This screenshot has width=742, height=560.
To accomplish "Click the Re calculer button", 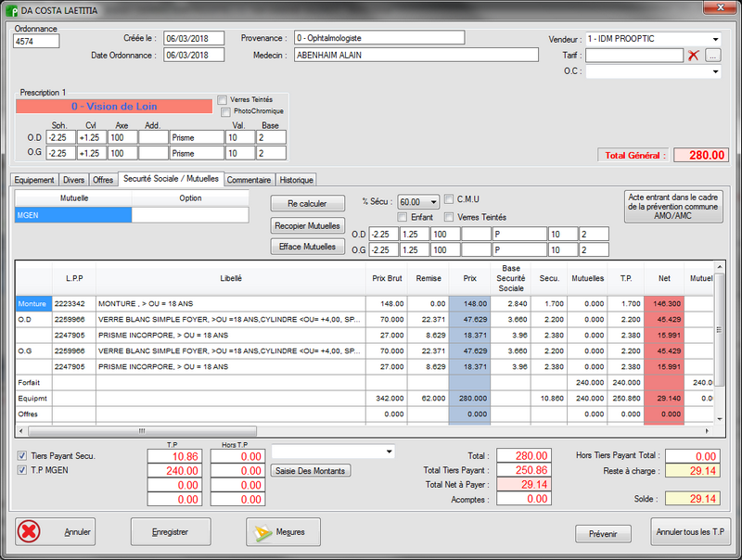I will click(x=307, y=203).
